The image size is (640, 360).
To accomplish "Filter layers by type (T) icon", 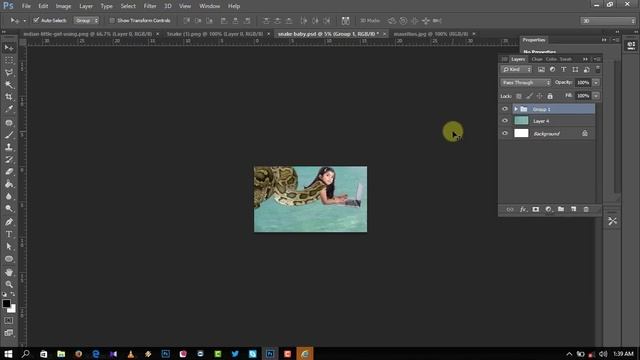I will tap(564, 70).
